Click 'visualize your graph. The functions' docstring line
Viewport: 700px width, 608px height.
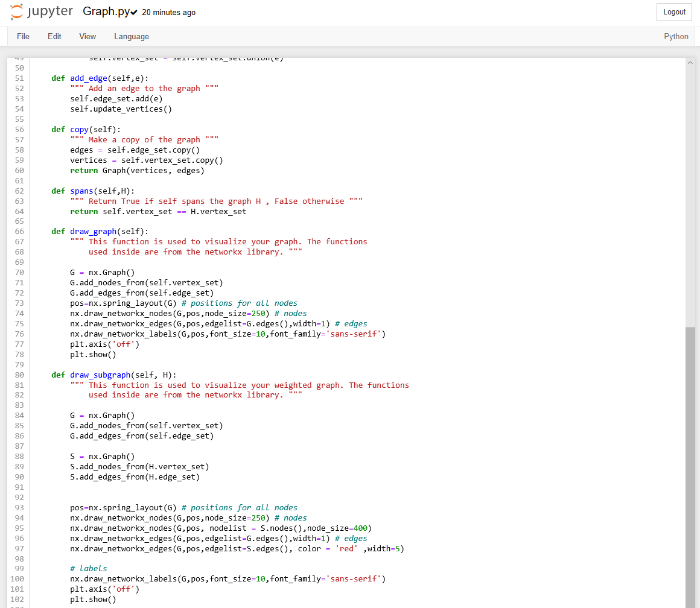pyautogui.click(x=218, y=242)
